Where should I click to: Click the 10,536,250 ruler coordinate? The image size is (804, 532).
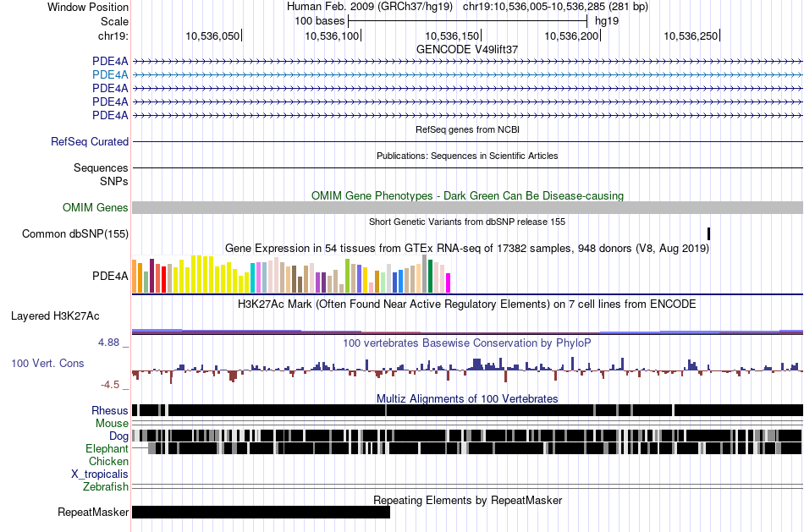691,36
